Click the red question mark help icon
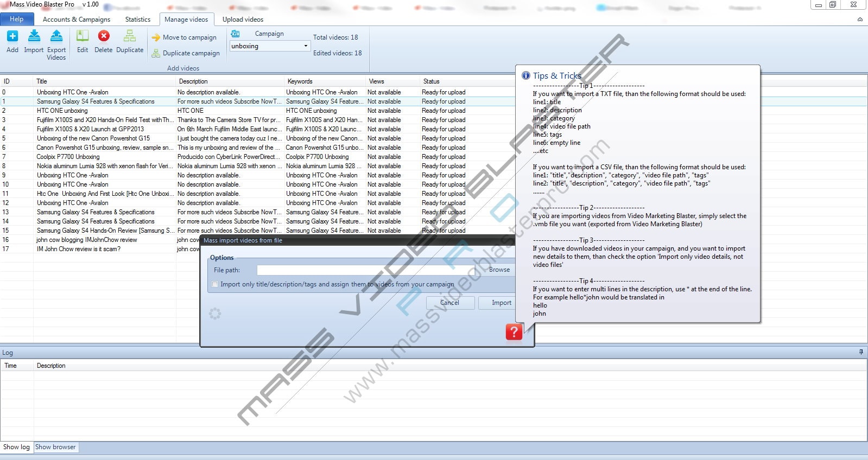 (514, 332)
